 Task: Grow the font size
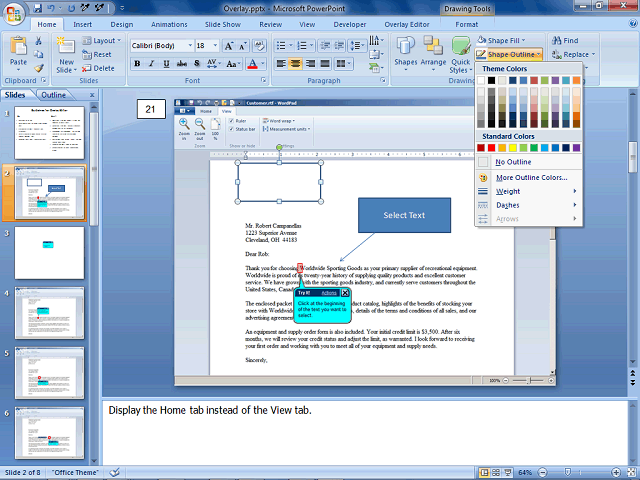[229, 46]
